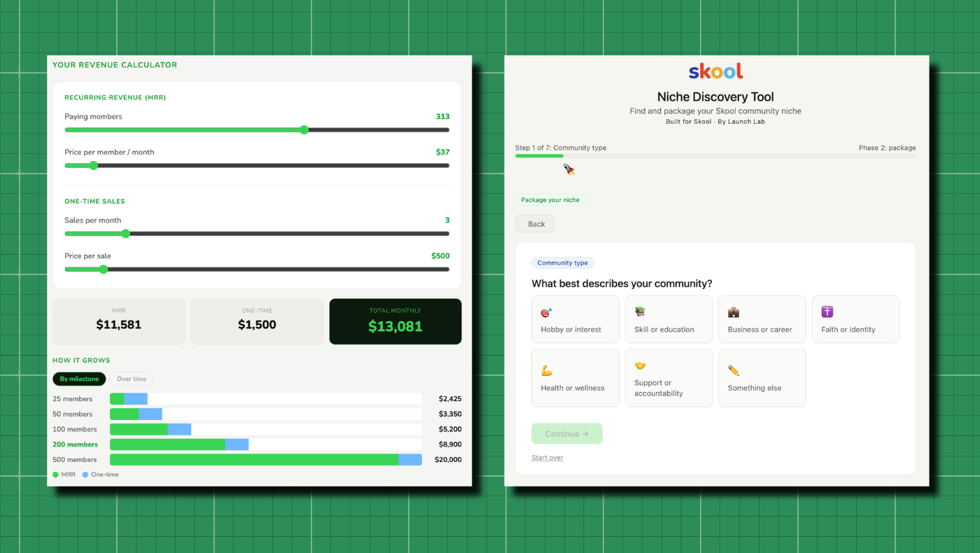Switch to the By milestone view
This screenshot has height=553, width=980.
(x=79, y=379)
